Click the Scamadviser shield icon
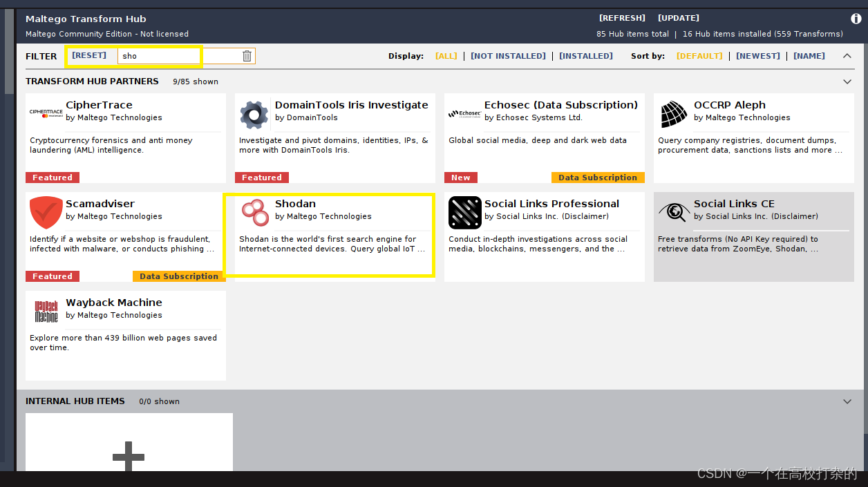 (x=46, y=213)
